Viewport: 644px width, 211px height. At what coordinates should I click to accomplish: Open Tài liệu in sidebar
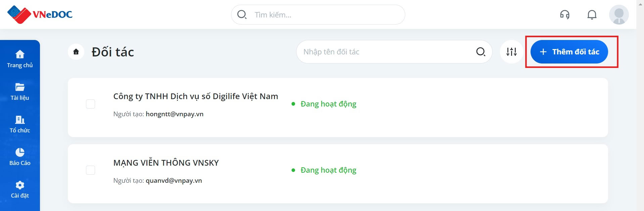(20, 91)
